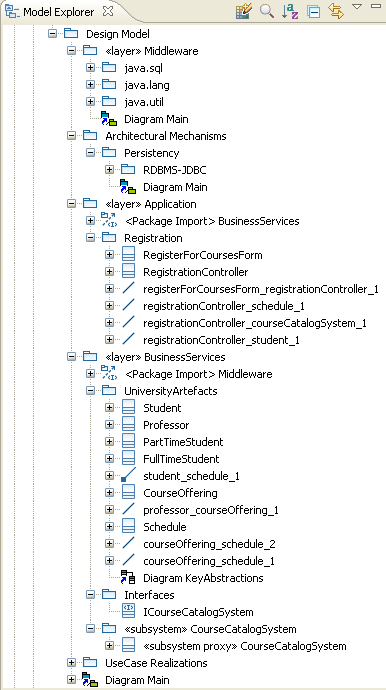Collapse the UniversityArtefacts package
The image size is (386, 690).
90,390
